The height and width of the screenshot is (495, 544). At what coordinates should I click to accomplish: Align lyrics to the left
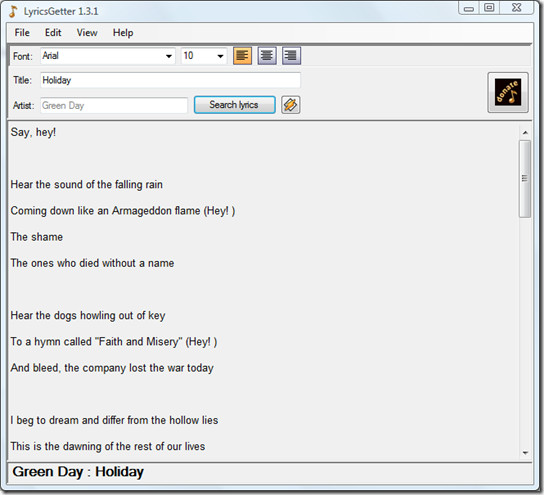pos(242,56)
